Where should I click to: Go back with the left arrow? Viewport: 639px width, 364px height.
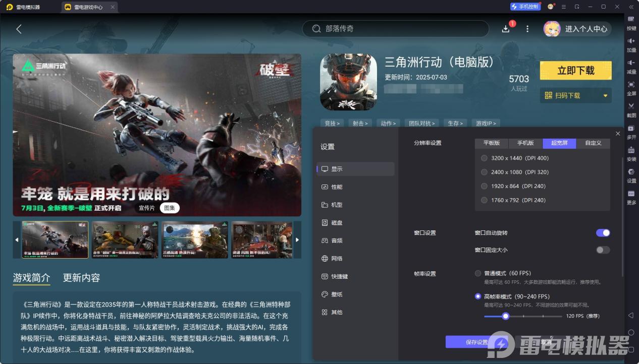[19, 29]
